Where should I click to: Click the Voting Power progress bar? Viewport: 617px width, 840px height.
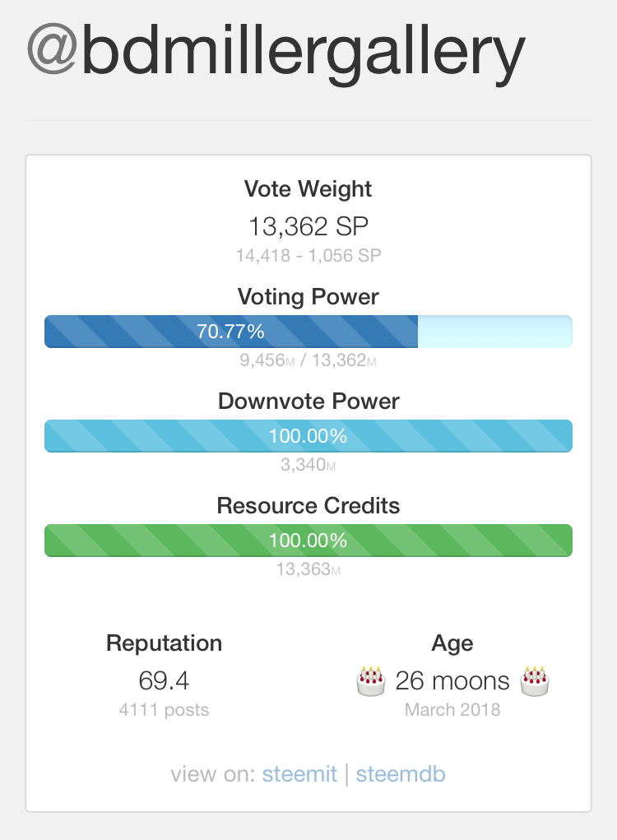(308, 332)
